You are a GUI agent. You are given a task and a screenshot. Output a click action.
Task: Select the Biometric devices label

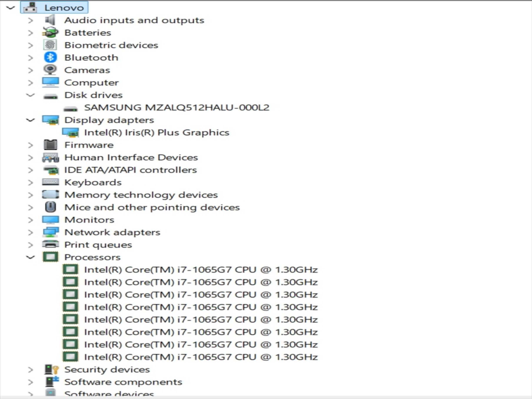pyautogui.click(x=111, y=45)
